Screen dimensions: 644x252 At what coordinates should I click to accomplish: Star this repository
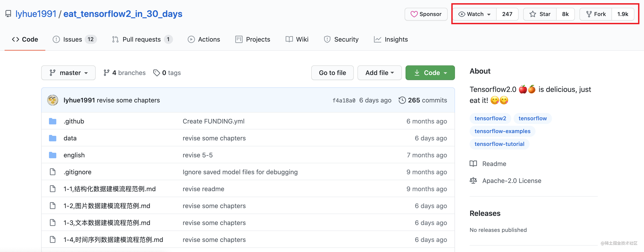[x=540, y=14]
